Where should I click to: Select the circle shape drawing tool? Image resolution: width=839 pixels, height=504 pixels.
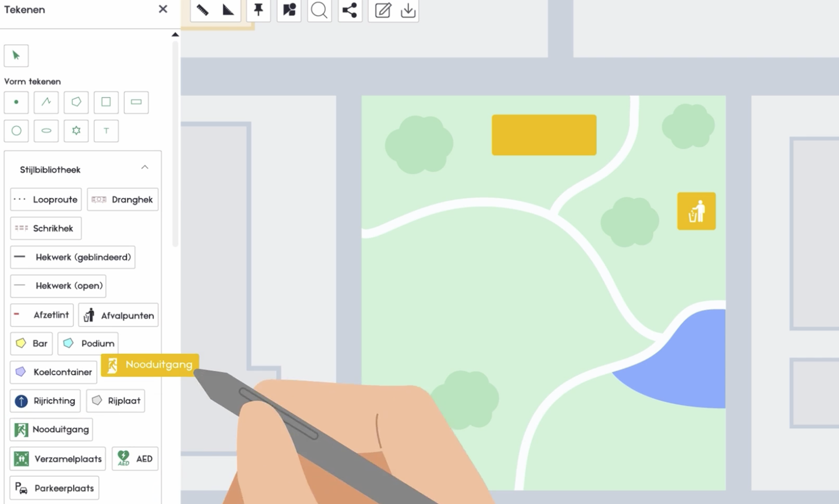(16, 131)
